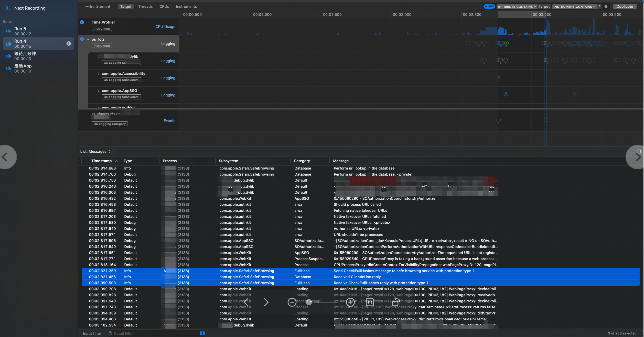Click the com.apple.Accessibility log event marker

point(498,77)
